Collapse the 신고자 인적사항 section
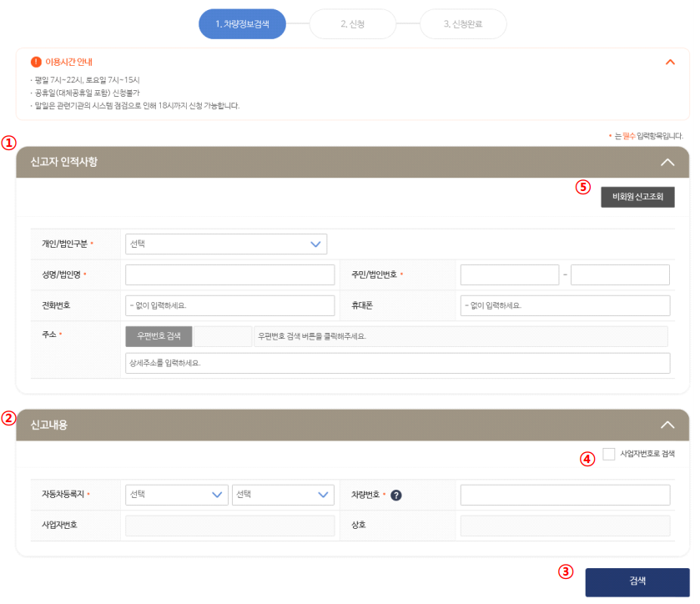Screen dimensions: 700x604 667,163
